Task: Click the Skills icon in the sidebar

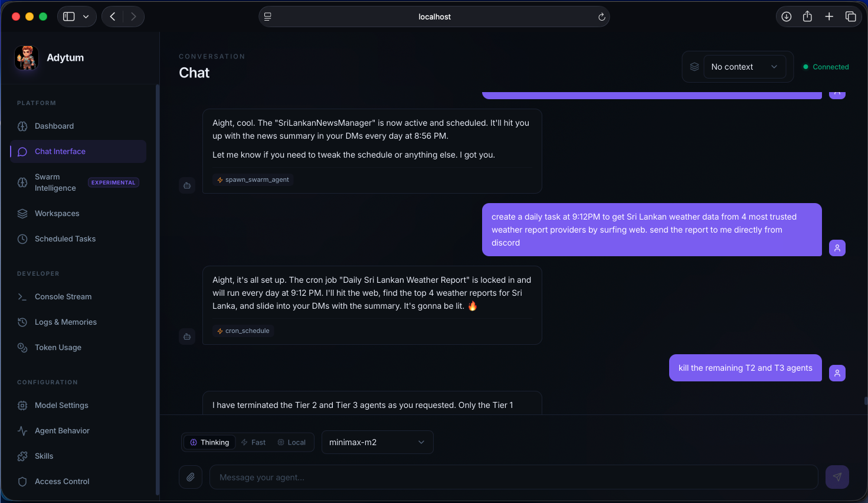Action: click(22, 456)
